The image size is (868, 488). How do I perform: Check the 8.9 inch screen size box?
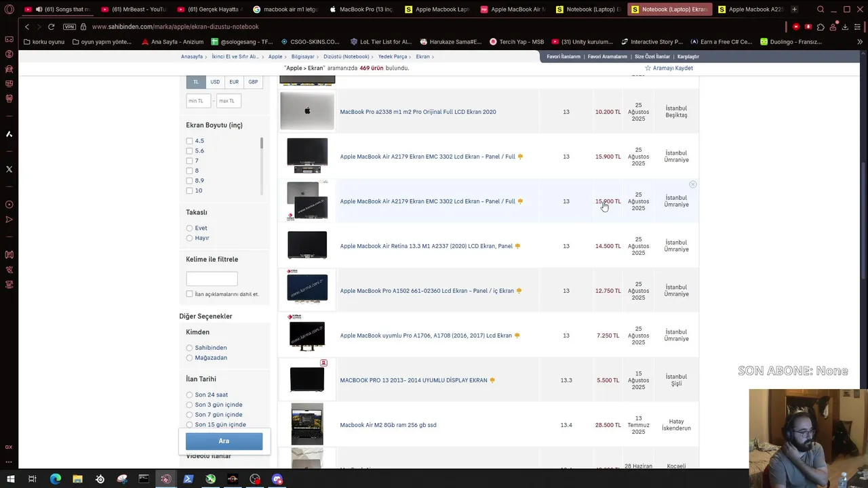tap(189, 180)
